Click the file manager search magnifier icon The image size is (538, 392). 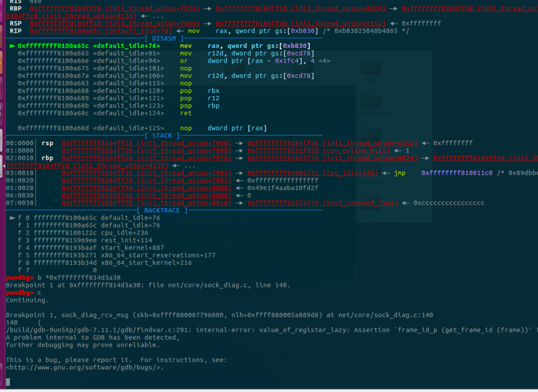click(x=390, y=42)
